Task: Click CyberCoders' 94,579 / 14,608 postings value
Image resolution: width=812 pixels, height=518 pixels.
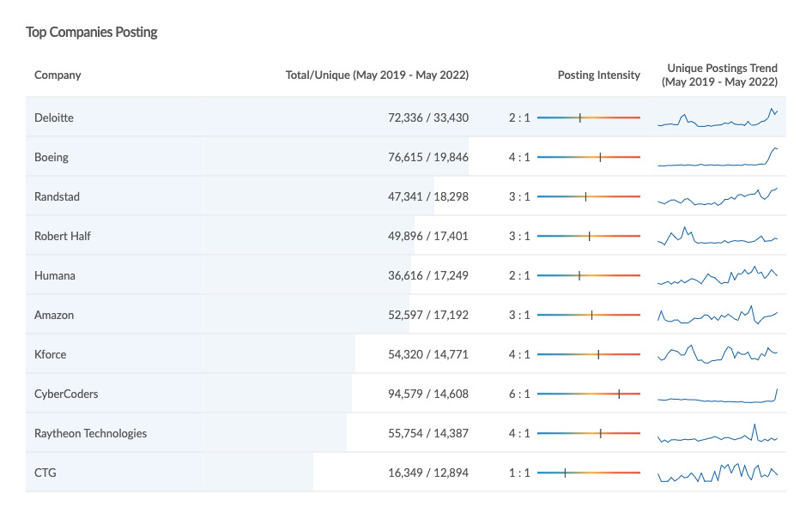Action: (x=428, y=394)
